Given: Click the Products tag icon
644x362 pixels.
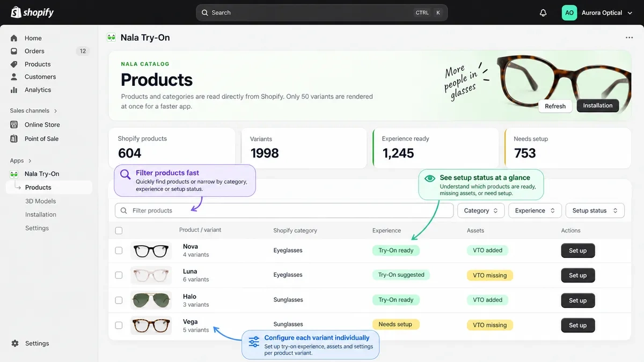Looking at the screenshot, I should pos(14,64).
